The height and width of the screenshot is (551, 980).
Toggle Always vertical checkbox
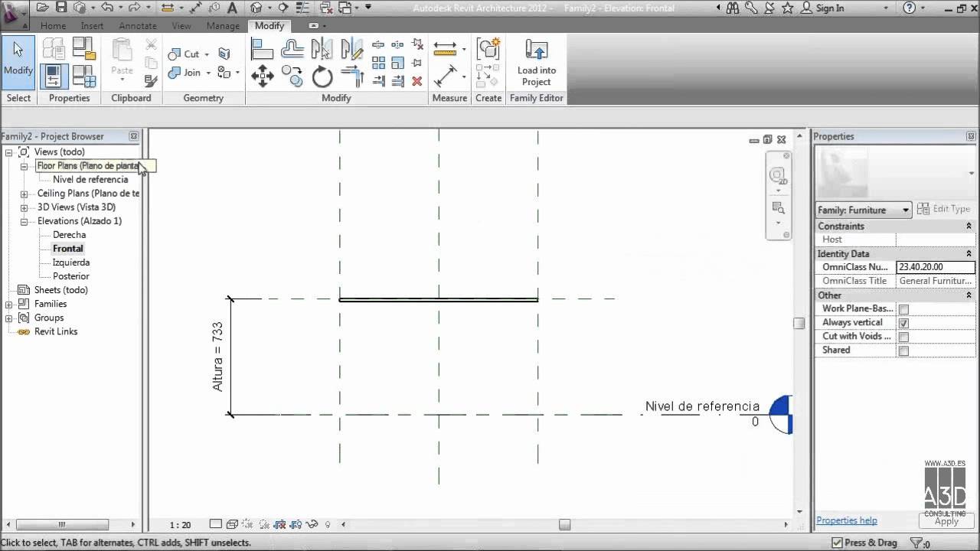pyautogui.click(x=903, y=323)
